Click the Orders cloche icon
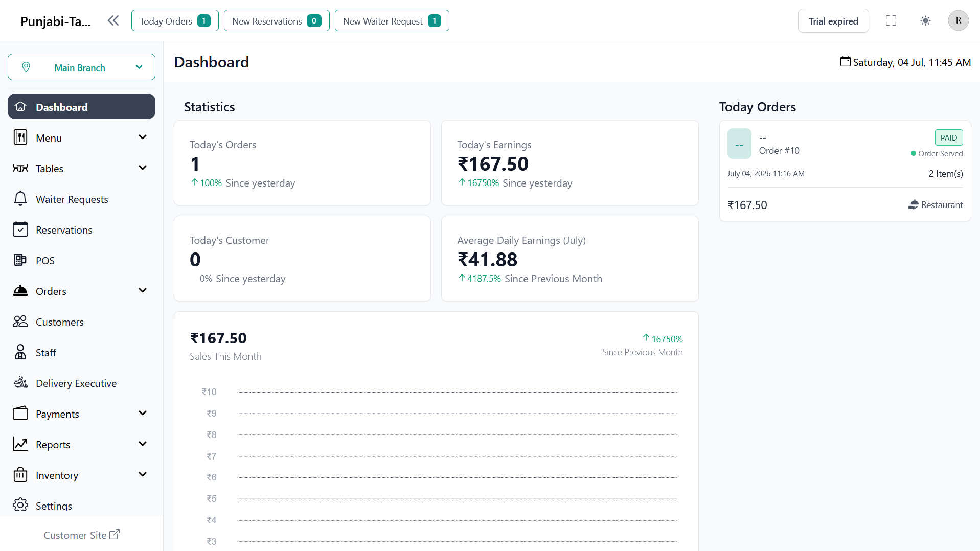 [20, 291]
